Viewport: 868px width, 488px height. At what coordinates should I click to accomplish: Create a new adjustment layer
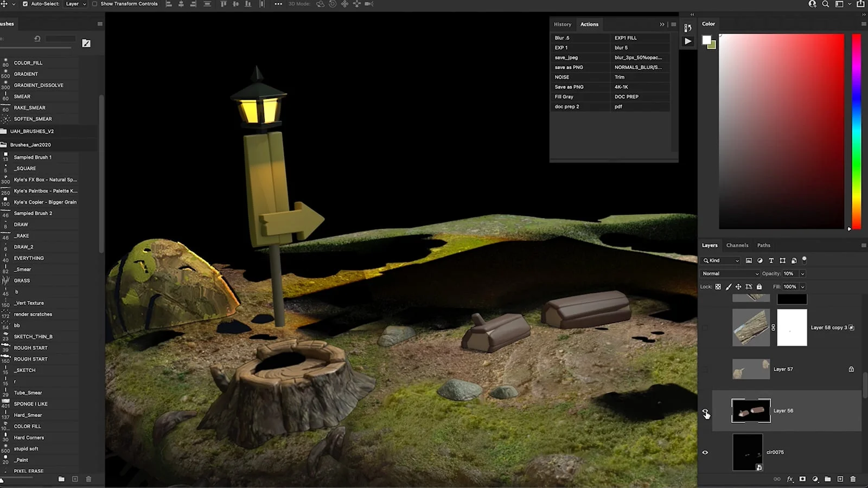pyautogui.click(x=815, y=479)
